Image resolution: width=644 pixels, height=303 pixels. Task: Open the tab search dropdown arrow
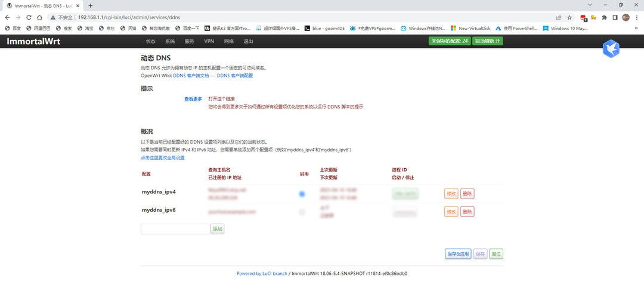(590, 5)
